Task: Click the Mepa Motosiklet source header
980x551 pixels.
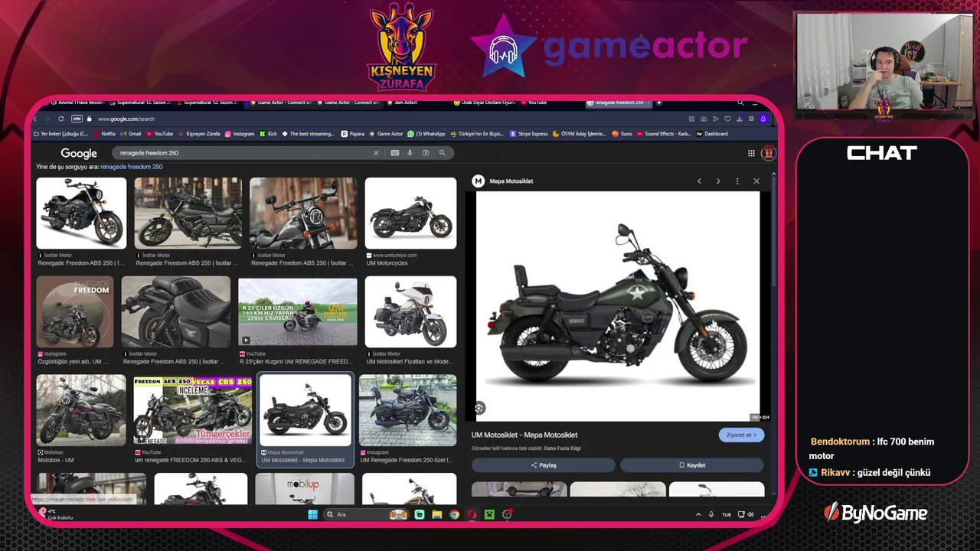Action: pos(503,181)
